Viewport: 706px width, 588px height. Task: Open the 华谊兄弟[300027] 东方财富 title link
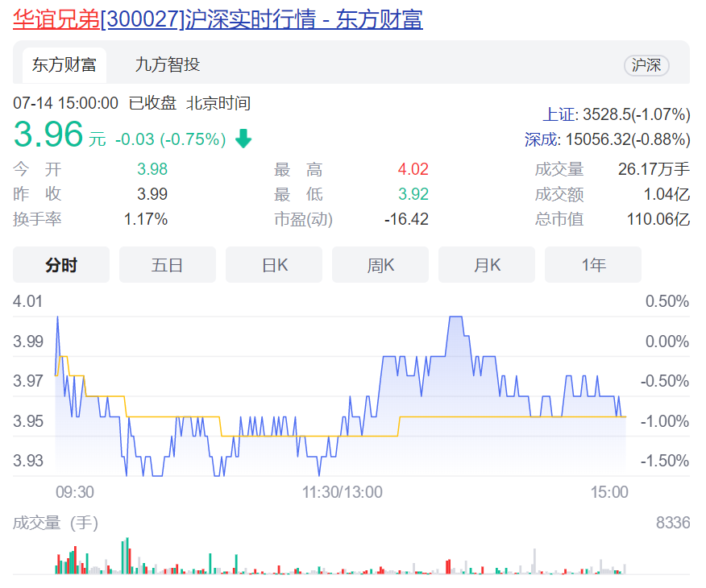tap(218, 19)
